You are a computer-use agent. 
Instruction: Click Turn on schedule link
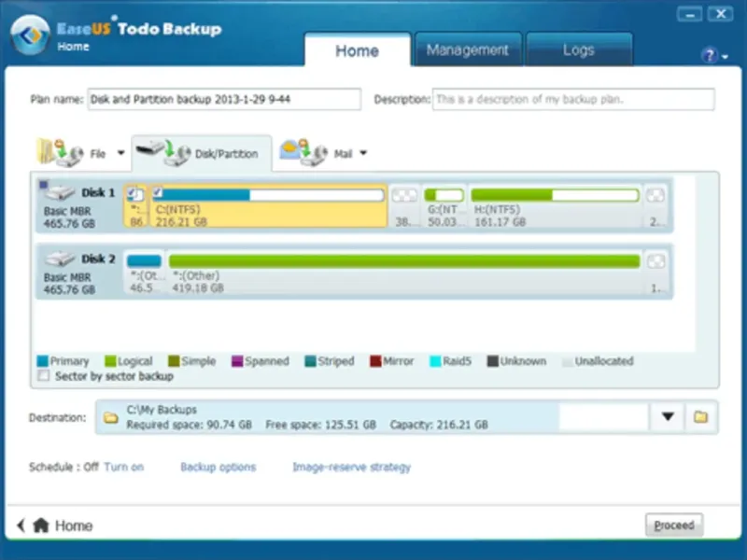(x=124, y=467)
